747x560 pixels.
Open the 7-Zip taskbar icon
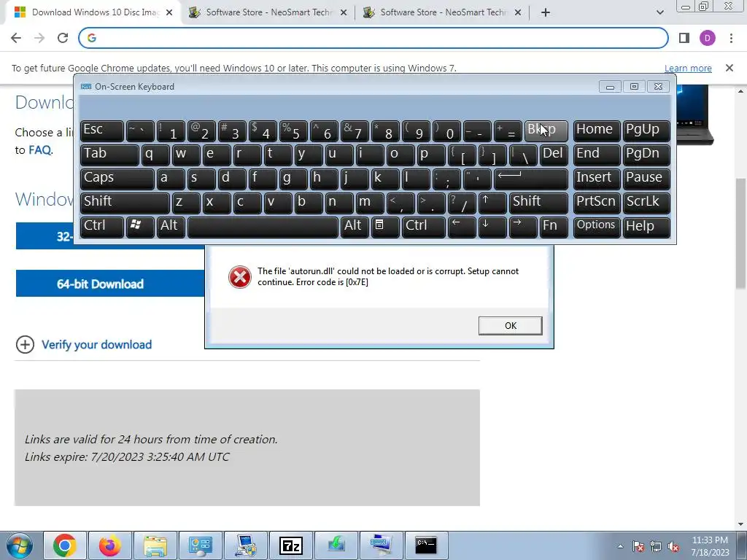(290, 545)
